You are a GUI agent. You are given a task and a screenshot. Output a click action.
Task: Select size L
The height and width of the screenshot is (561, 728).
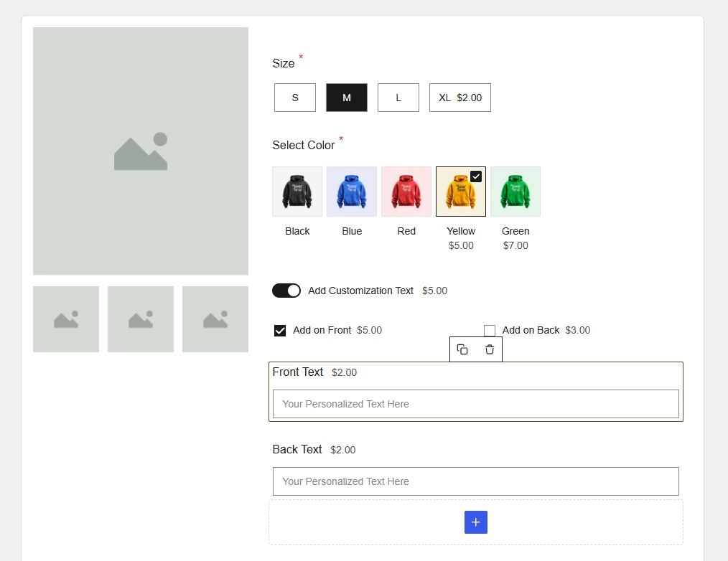click(398, 98)
